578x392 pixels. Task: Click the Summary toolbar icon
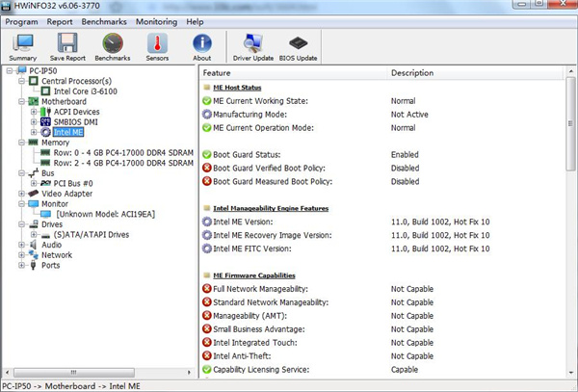[x=22, y=45]
